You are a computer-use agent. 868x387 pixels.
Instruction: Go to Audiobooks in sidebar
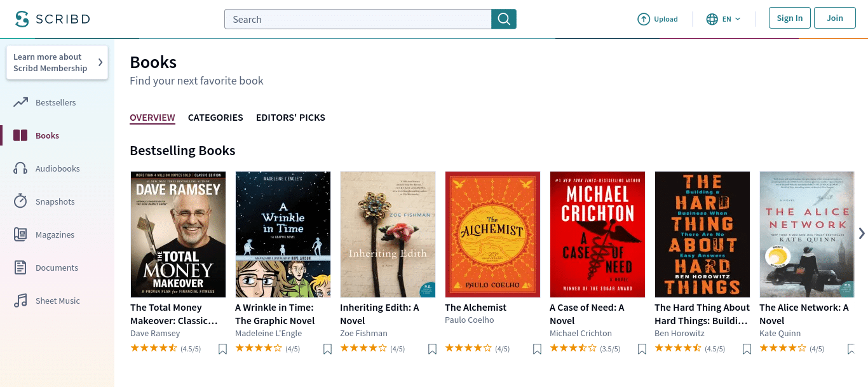point(58,168)
